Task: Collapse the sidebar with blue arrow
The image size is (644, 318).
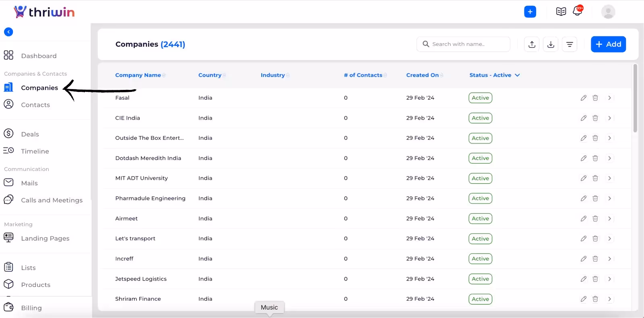Action: (8, 32)
